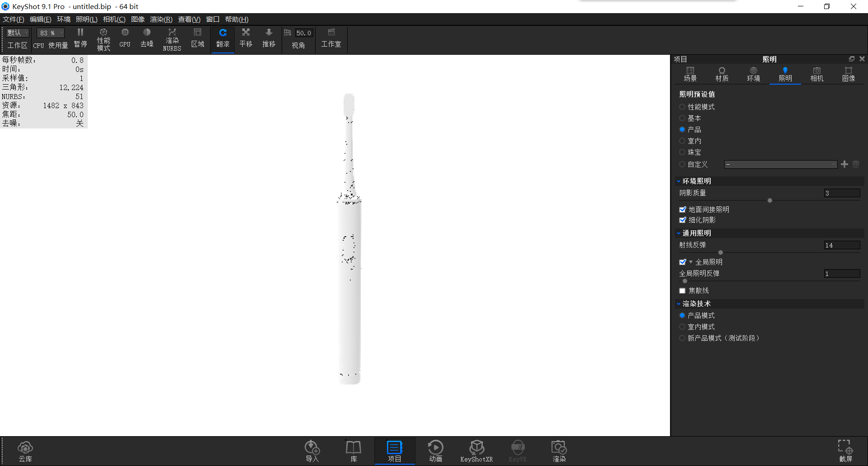Viewport: 868px width, 466px height.
Task: Select the 去噪 (denoise) tool
Action: [x=146, y=38]
